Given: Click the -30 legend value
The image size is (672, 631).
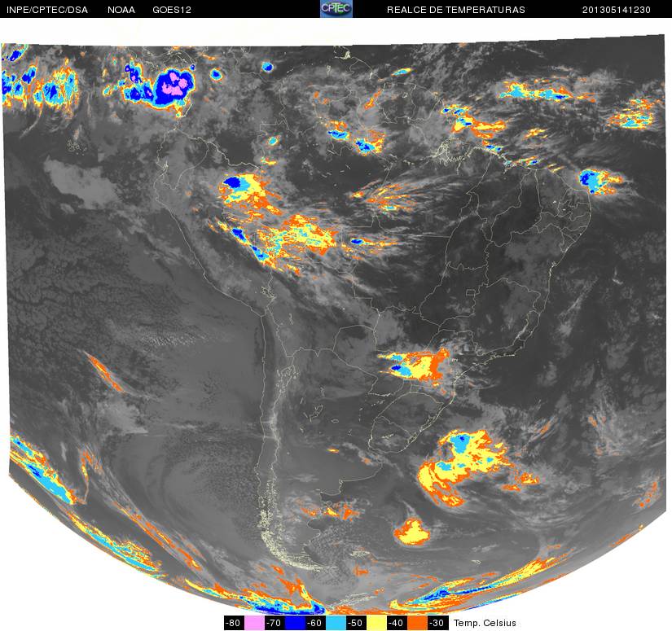Looking at the screenshot, I should tap(438, 623).
